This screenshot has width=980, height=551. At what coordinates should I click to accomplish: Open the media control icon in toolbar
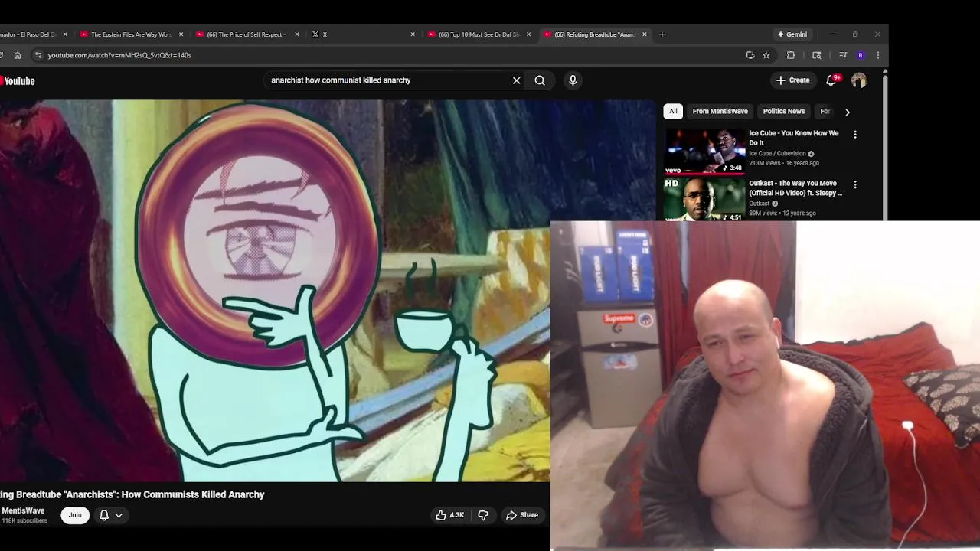pos(843,55)
